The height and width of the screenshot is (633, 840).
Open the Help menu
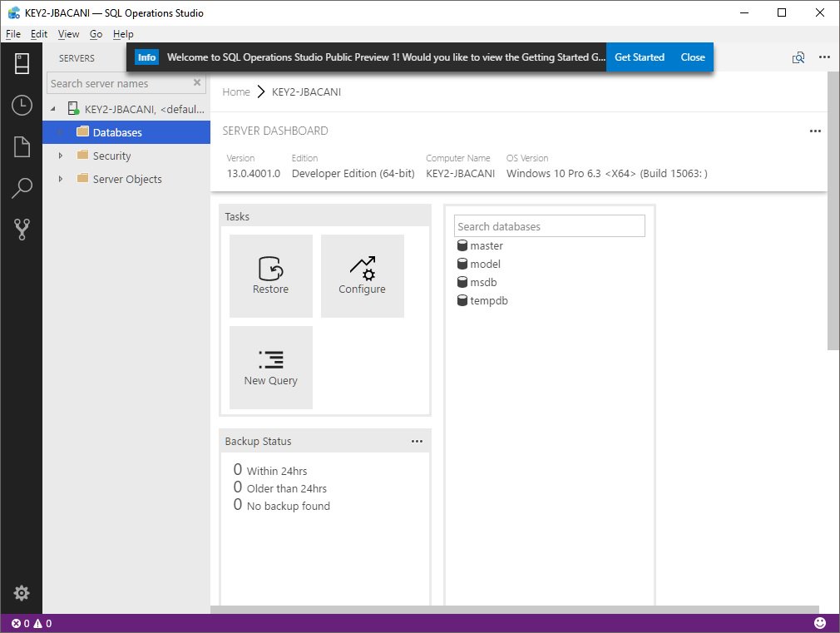point(123,34)
